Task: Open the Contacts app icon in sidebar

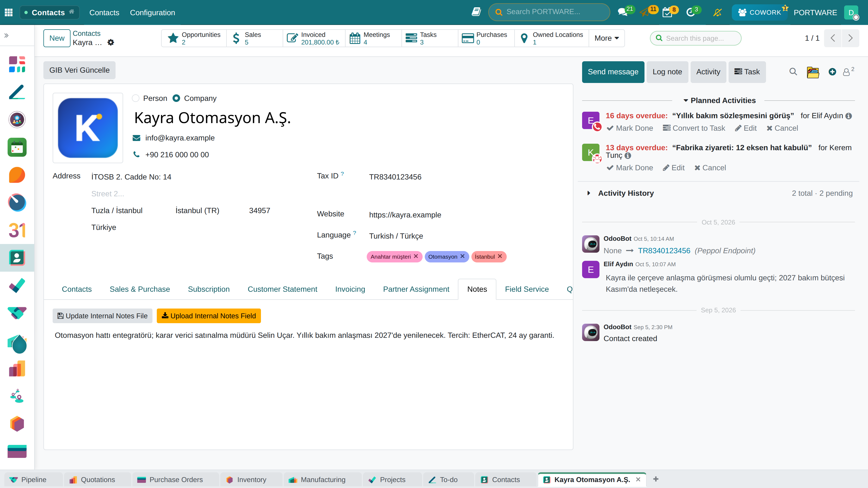Action: click(17, 258)
